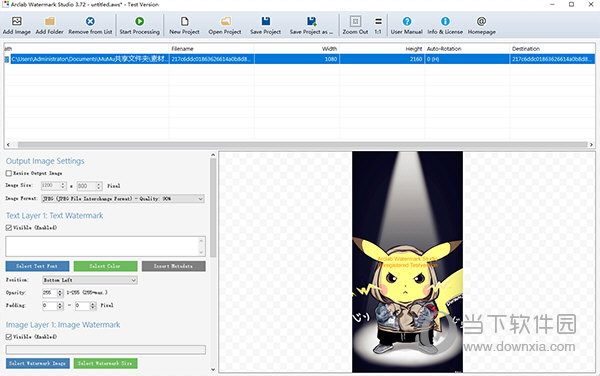Click the Add Image toolbar icon
The height and width of the screenshot is (376, 600).
point(16,21)
